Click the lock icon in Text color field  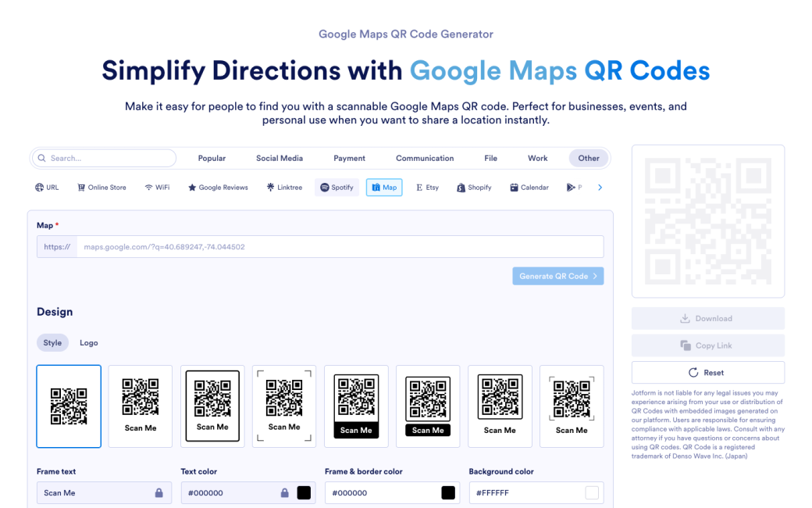pyautogui.click(x=284, y=493)
